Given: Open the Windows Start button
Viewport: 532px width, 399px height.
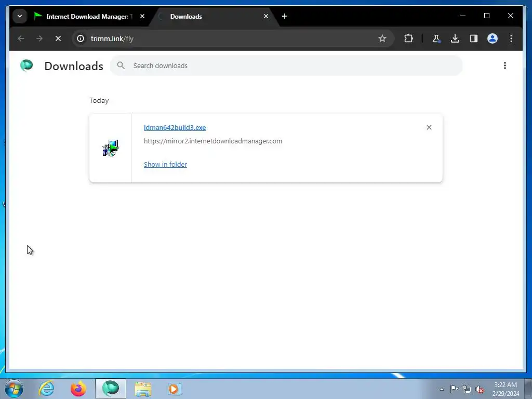Looking at the screenshot, I should click(x=14, y=389).
